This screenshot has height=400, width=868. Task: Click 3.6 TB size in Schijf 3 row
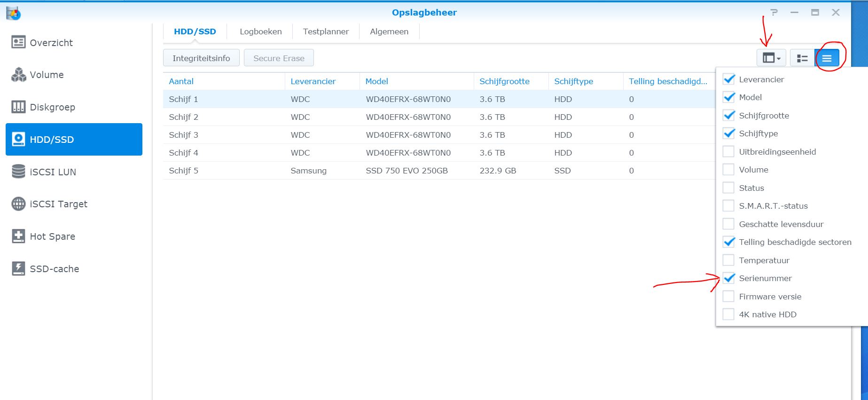(492, 135)
